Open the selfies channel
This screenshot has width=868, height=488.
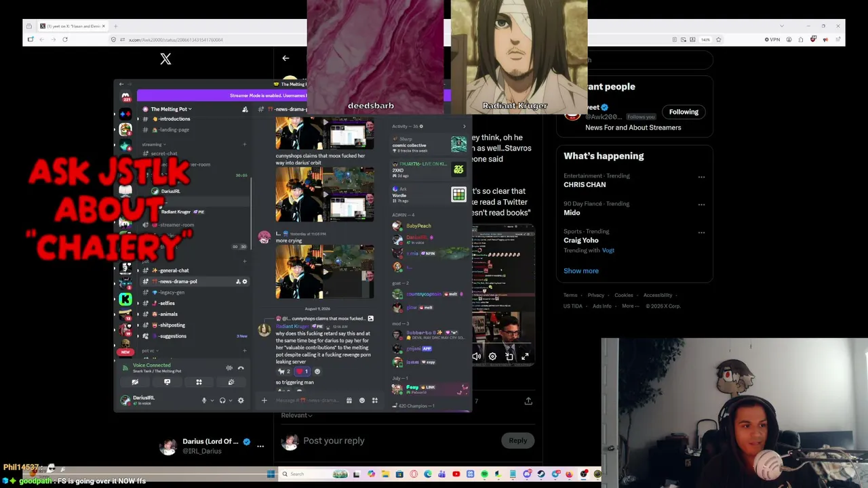[195, 303]
